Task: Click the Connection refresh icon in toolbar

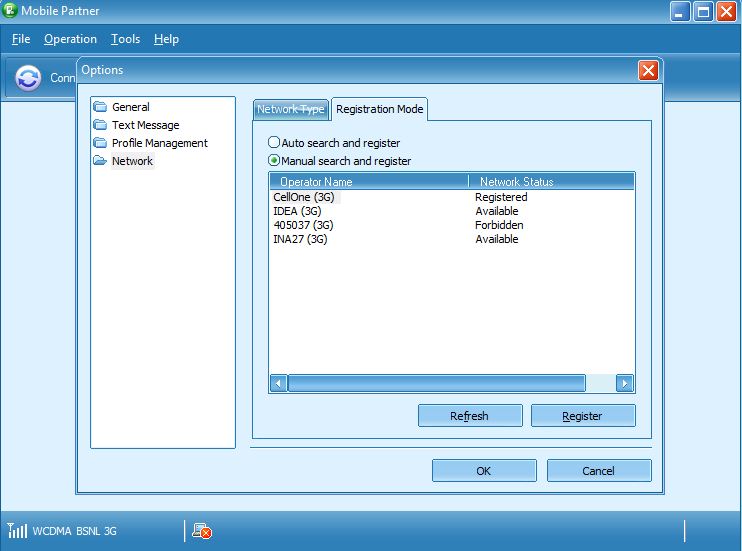Action: coord(28,78)
